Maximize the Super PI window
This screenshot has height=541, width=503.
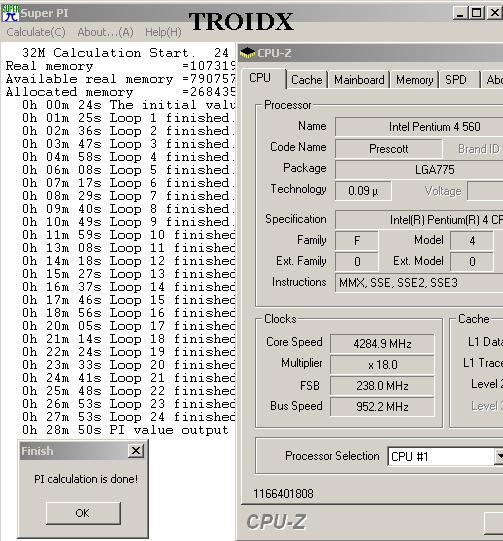click(476, 13)
